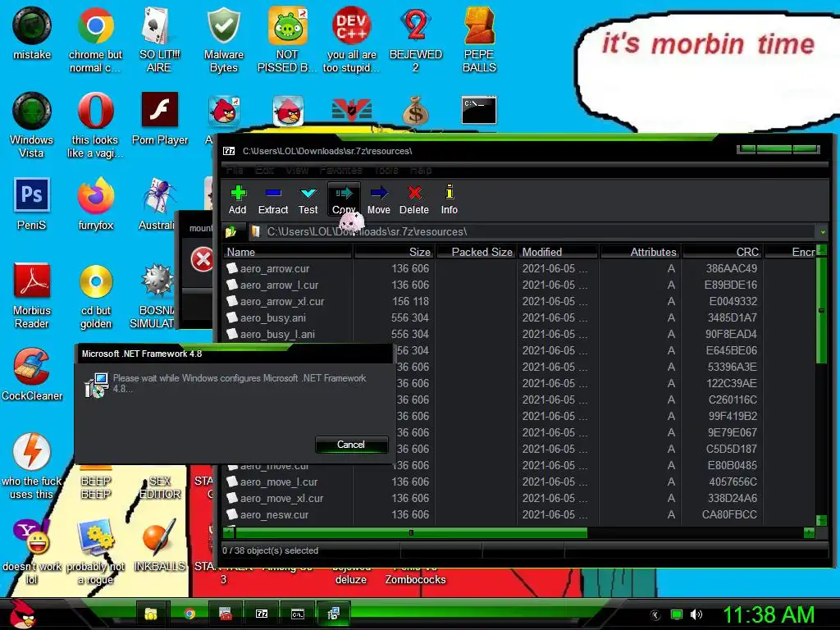Click the 7-Zip vertical scrollbar thumb
The width and height of the screenshot is (840, 630).
coord(821,311)
